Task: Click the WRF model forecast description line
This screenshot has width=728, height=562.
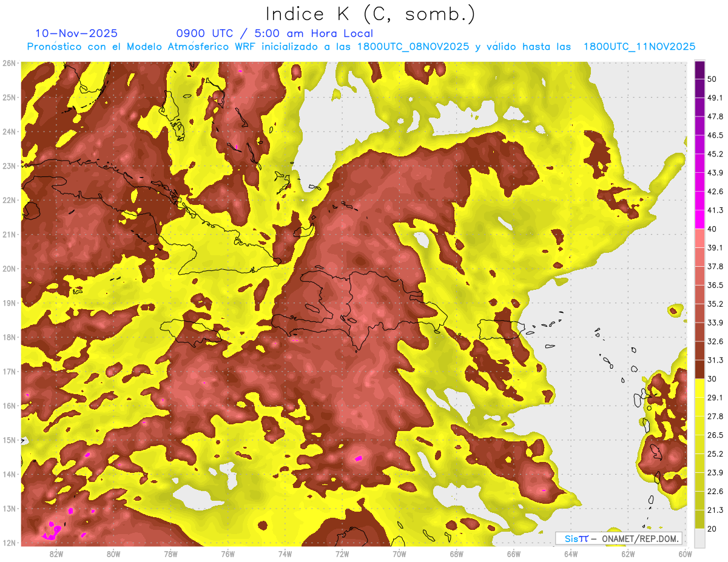Action: (x=361, y=47)
